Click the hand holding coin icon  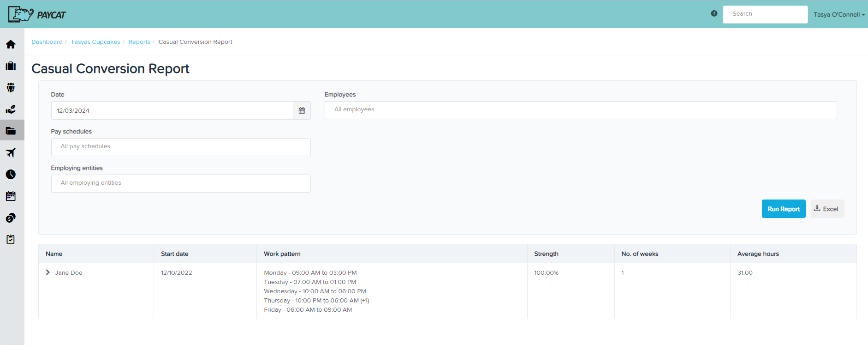11,109
